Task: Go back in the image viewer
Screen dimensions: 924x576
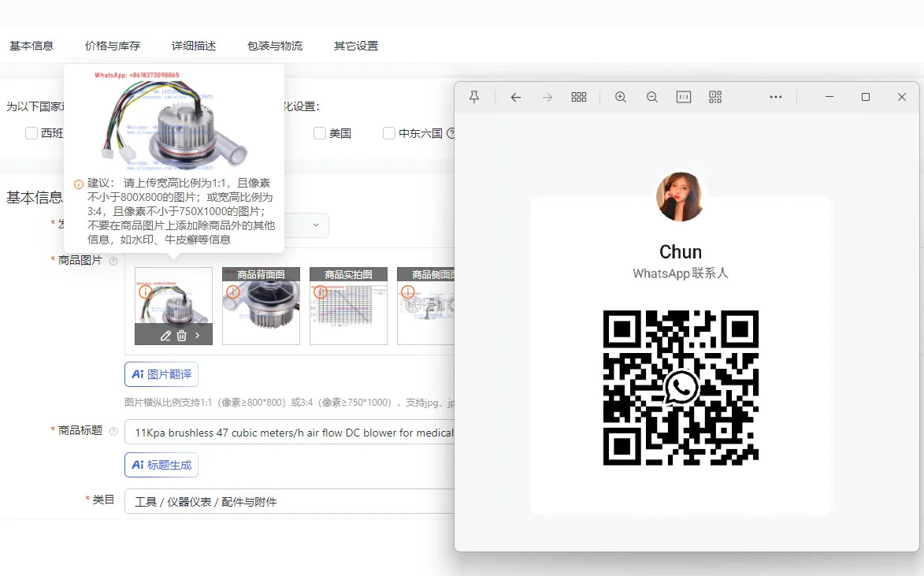Action: pos(516,97)
